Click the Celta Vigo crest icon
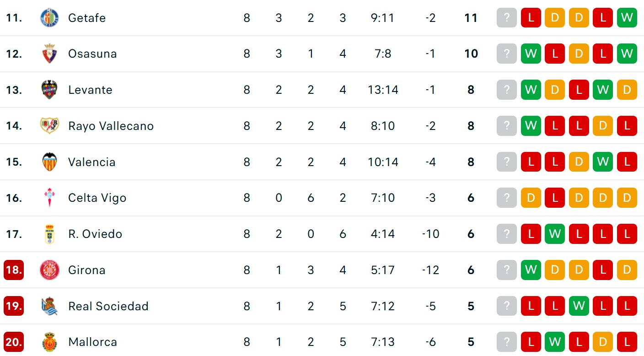 (49, 198)
